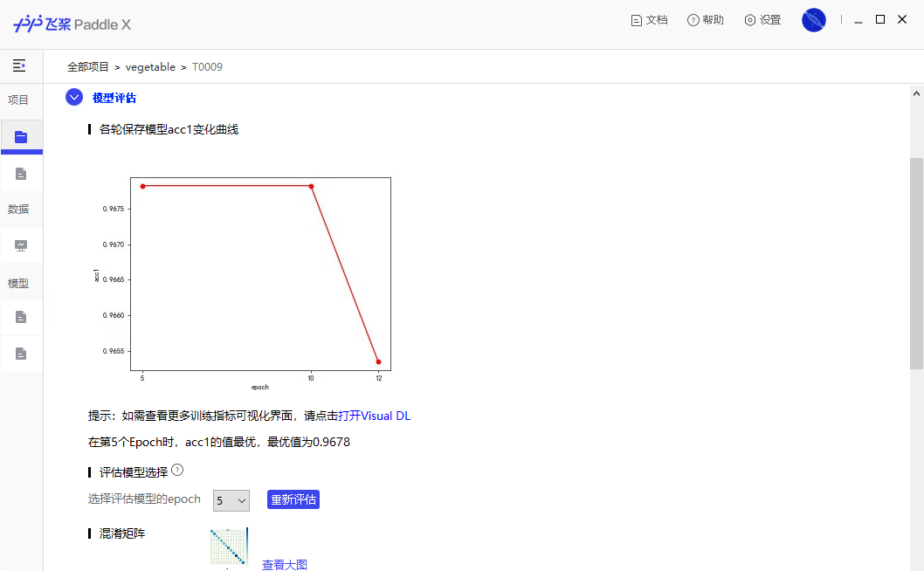
Task: Click the vertical scrollbar up arrow
Action: click(916, 93)
